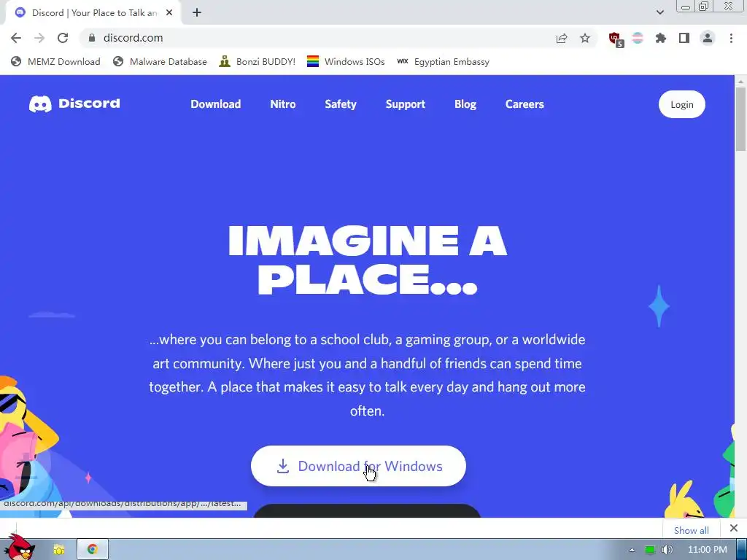This screenshot has height=560, width=747.
Task: Toggle the browser side panel icon
Action: 684,38
